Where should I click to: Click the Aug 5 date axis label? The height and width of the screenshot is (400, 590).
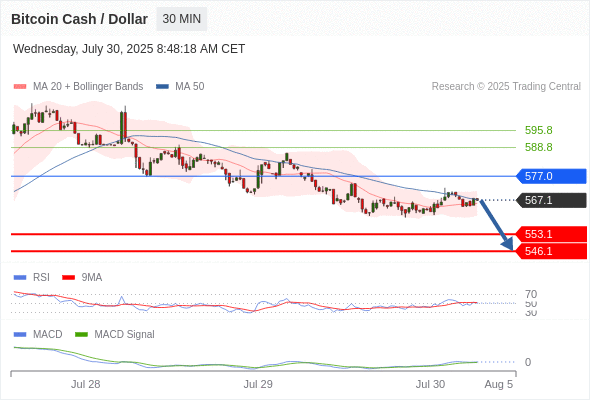pos(499,384)
